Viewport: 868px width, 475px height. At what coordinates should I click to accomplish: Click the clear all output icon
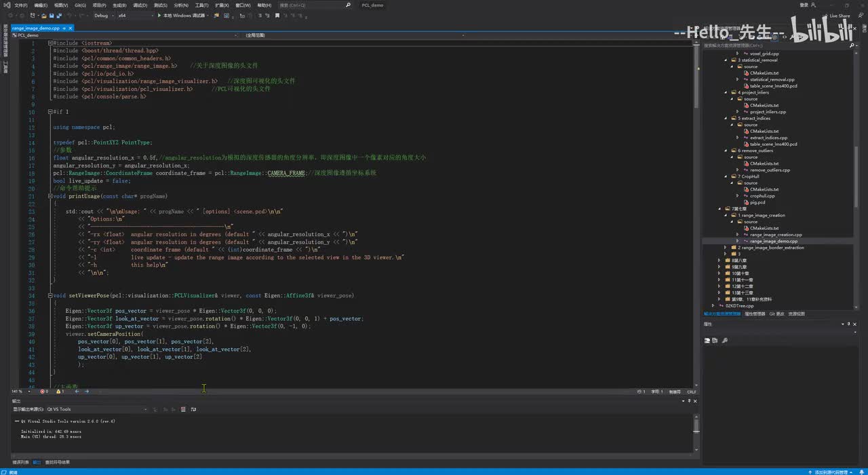pyautogui.click(x=183, y=409)
